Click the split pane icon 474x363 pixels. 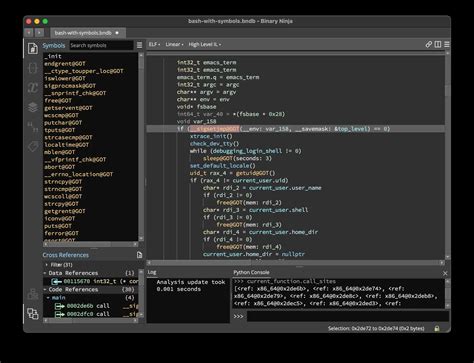[438, 44]
